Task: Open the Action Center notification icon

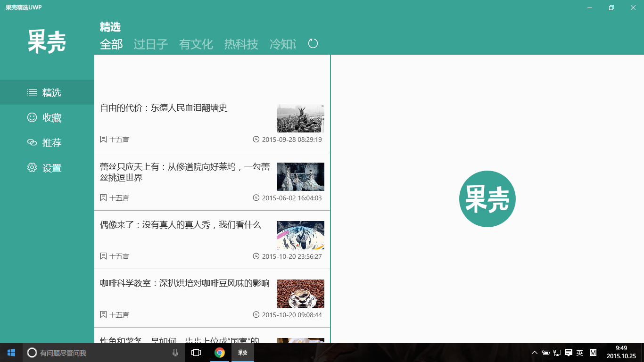Action: point(569,353)
